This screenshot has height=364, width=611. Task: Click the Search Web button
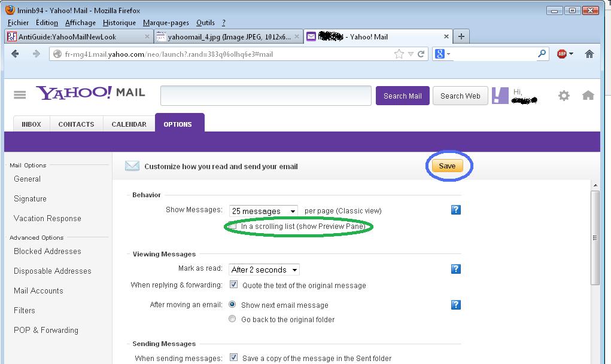[460, 96]
